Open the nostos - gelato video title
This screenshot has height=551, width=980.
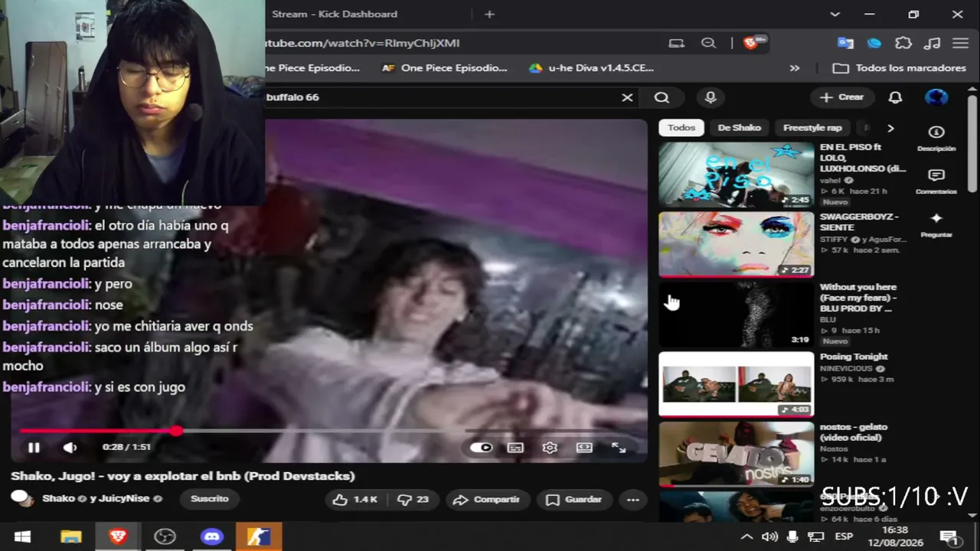point(854,432)
